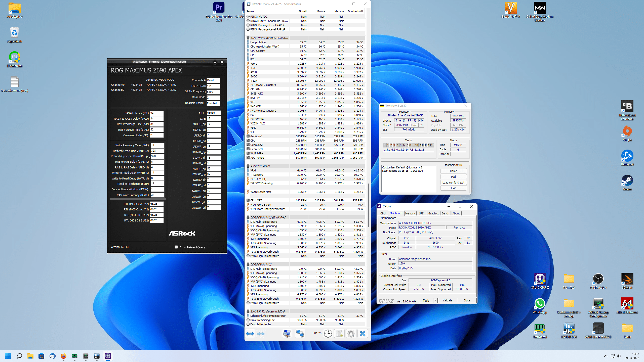
Task: Switch to SPD tab in CPU-Z
Action: (421, 213)
